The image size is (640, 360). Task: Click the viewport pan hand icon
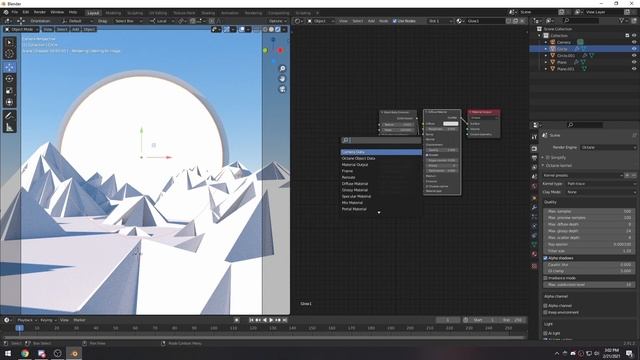click(x=282, y=78)
